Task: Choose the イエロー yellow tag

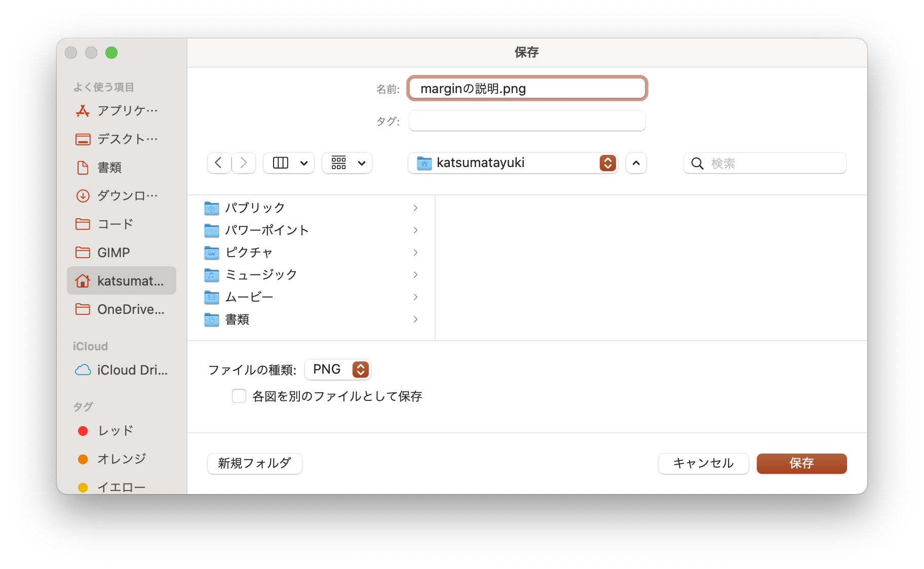Action: [x=122, y=487]
